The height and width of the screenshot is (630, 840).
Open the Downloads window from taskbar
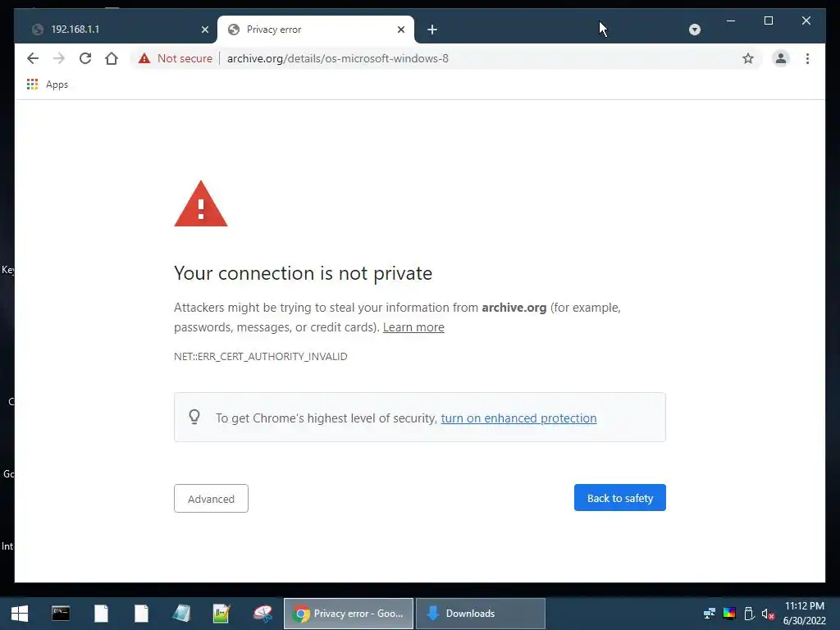click(481, 614)
